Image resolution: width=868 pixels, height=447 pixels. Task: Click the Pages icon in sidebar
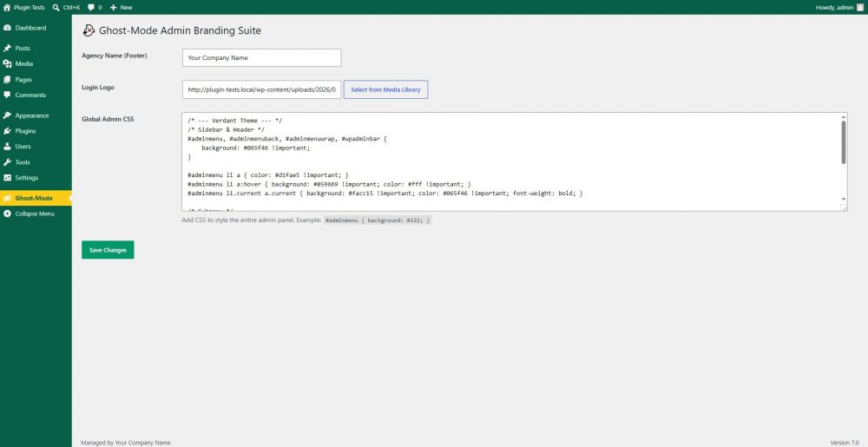(7, 80)
